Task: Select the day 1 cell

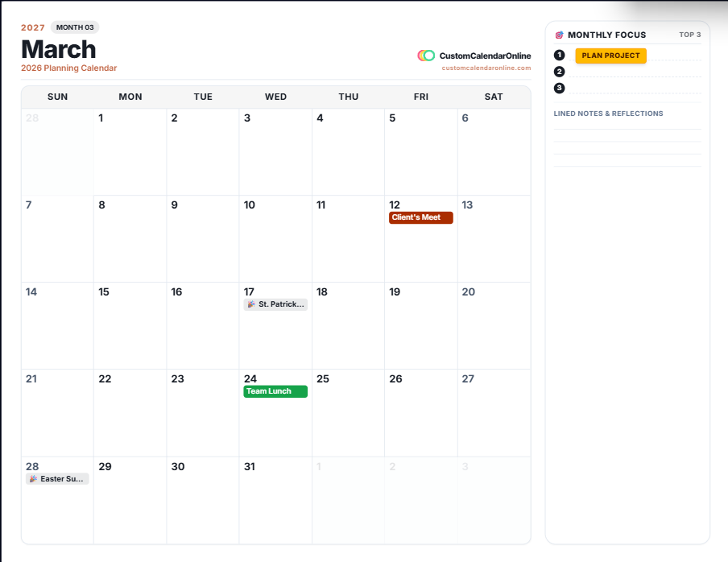Action: tap(130, 151)
